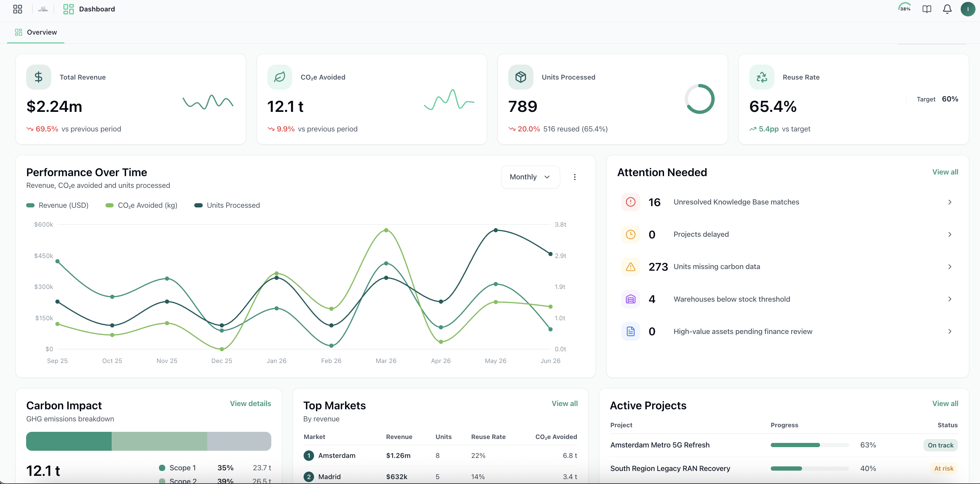Open notifications bell

pyautogui.click(x=947, y=9)
